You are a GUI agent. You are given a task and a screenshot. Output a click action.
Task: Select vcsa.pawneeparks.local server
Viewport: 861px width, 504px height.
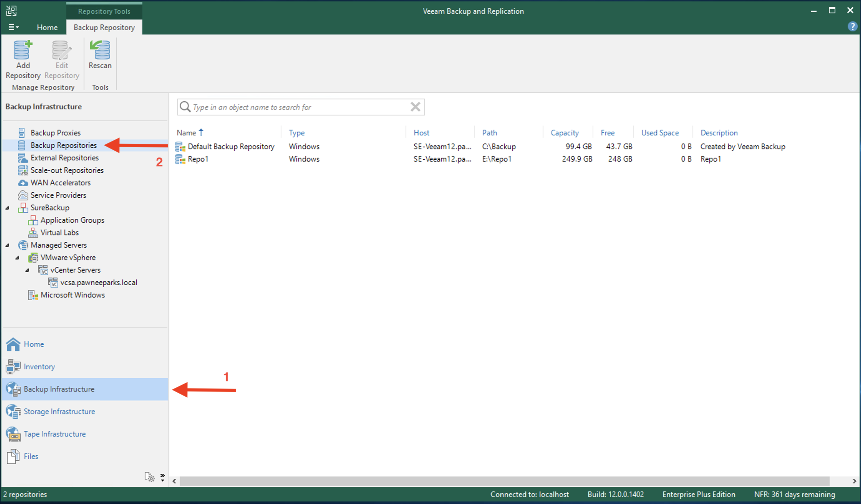99,282
